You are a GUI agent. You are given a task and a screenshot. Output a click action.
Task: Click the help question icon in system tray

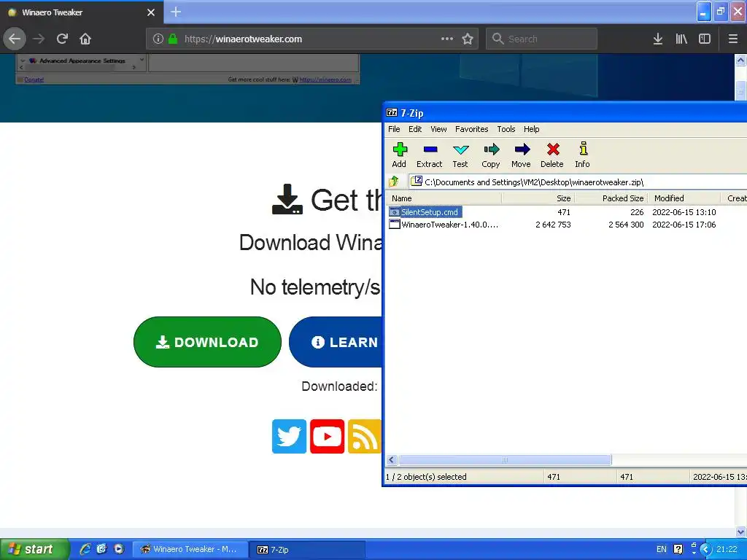[x=678, y=549]
